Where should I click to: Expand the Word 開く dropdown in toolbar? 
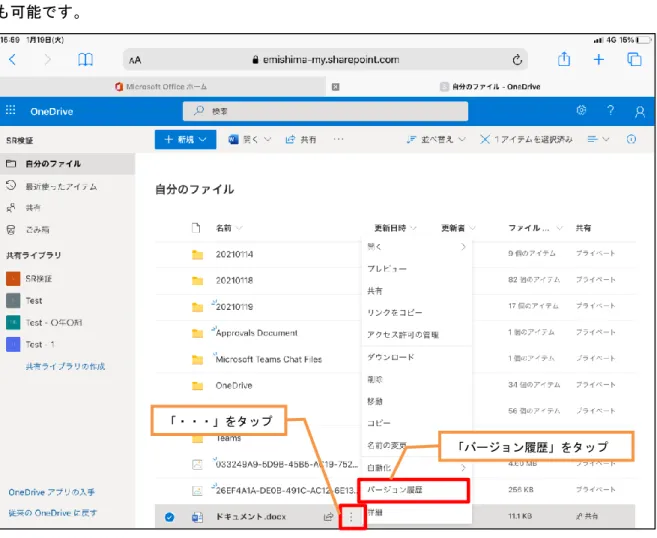pyautogui.click(x=250, y=140)
